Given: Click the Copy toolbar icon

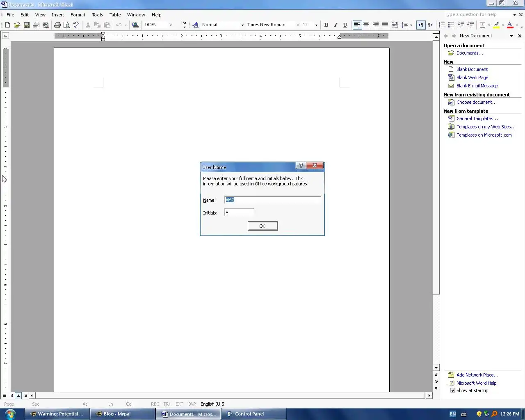Looking at the screenshot, I should tap(97, 25).
